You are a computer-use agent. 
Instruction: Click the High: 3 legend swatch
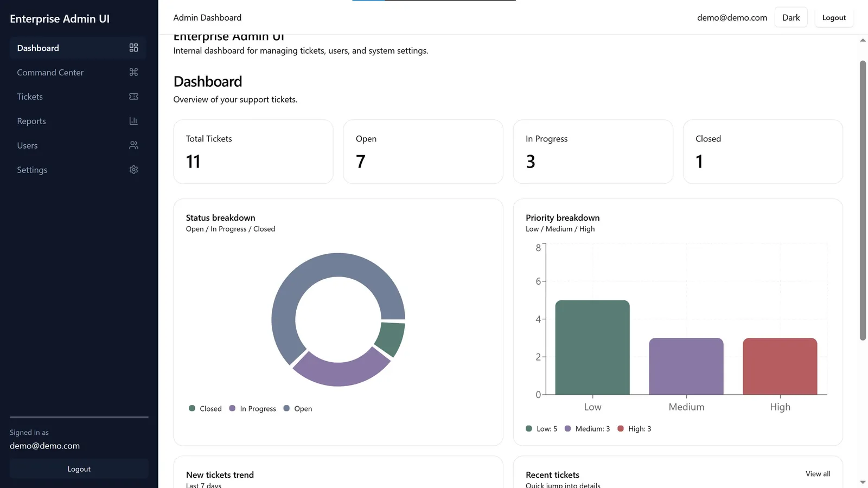pos(621,428)
